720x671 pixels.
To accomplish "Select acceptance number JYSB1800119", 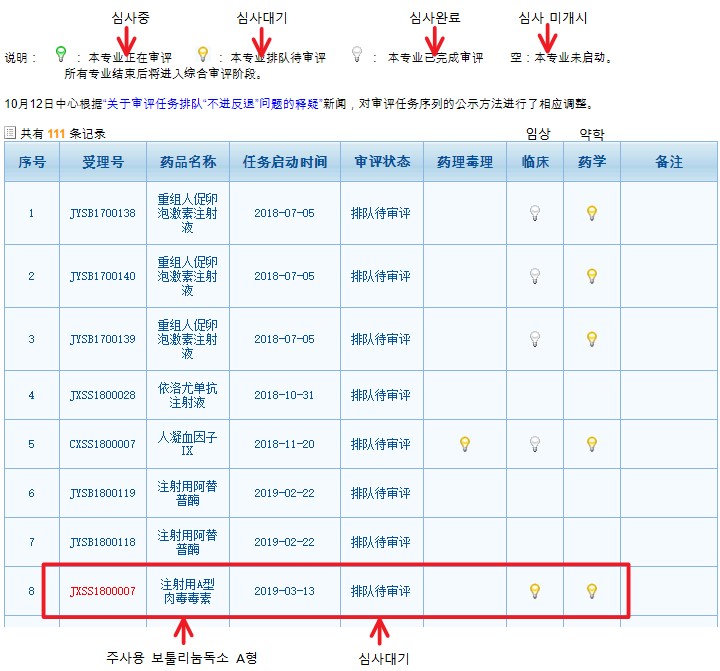I will (x=102, y=493).
